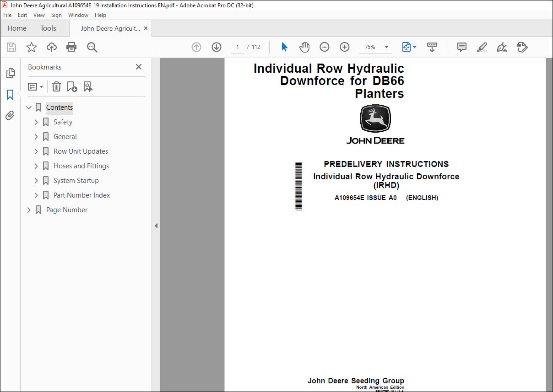Click the page number input field

237,47
